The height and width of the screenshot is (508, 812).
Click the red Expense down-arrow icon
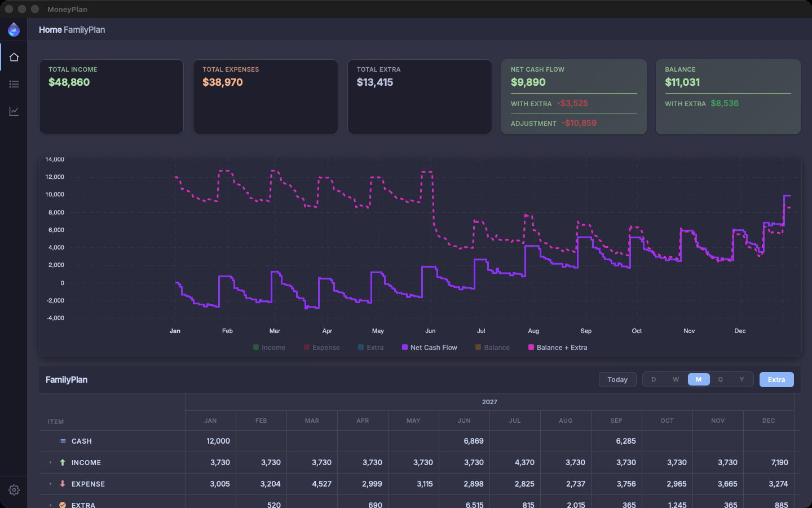[x=63, y=484]
